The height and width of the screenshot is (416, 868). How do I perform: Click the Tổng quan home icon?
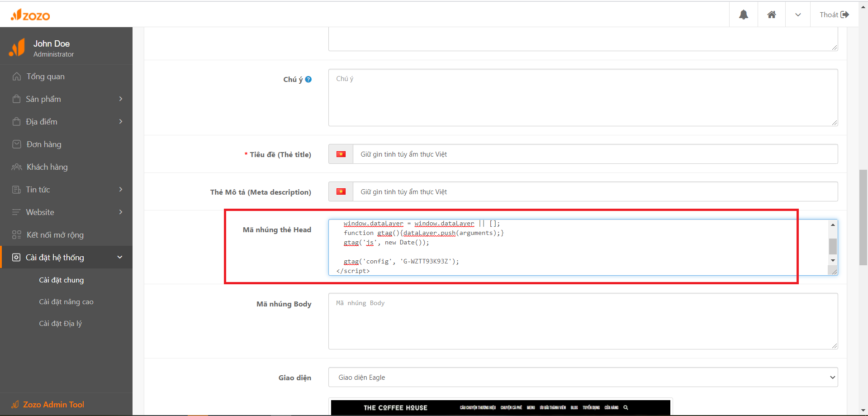click(17, 77)
